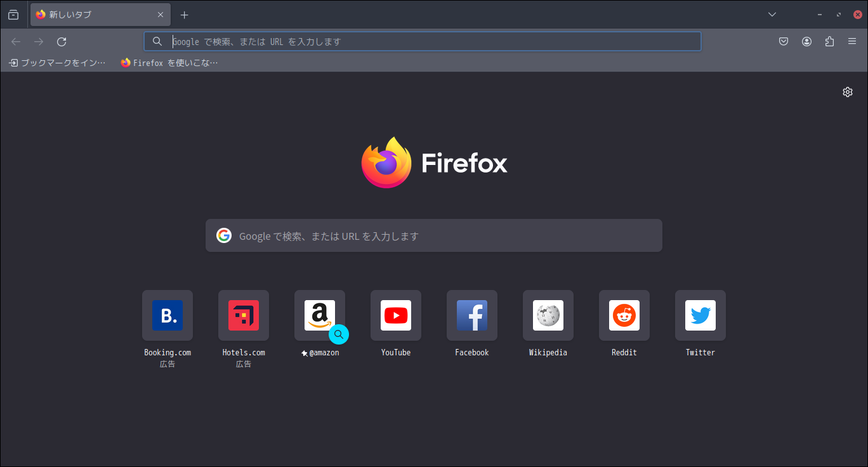
Task: Open Pocket save list
Action: (x=784, y=42)
